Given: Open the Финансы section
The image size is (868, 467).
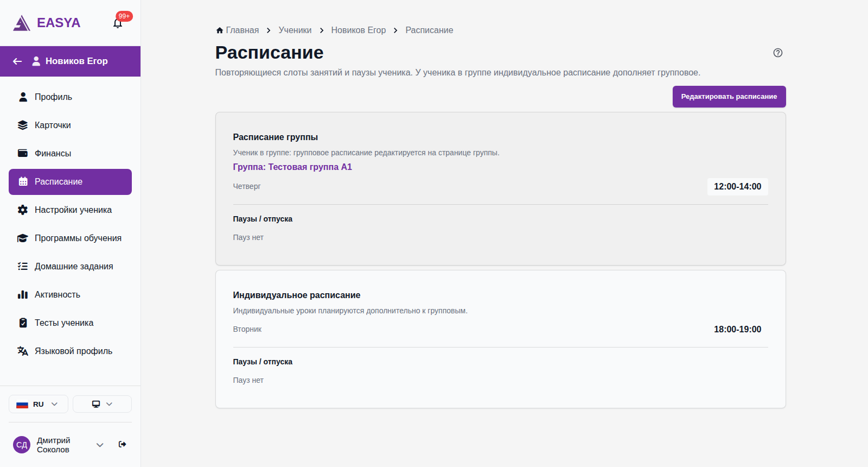Looking at the screenshot, I should point(70,154).
